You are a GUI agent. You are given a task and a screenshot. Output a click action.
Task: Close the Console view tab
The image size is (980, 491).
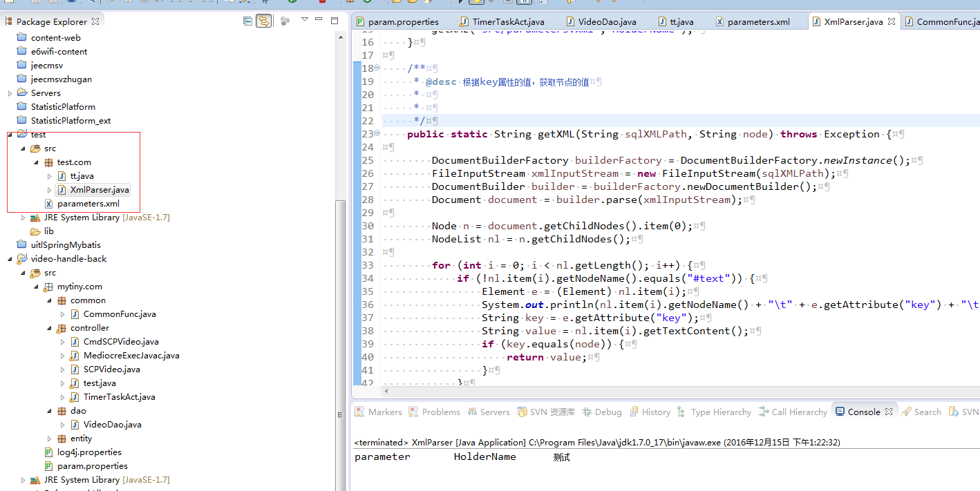click(x=889, y=412)
